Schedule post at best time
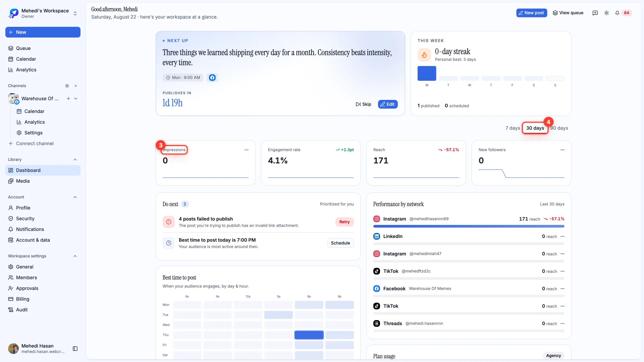The width and height of the screenshot is (644, 362). (x=340, y=243)
